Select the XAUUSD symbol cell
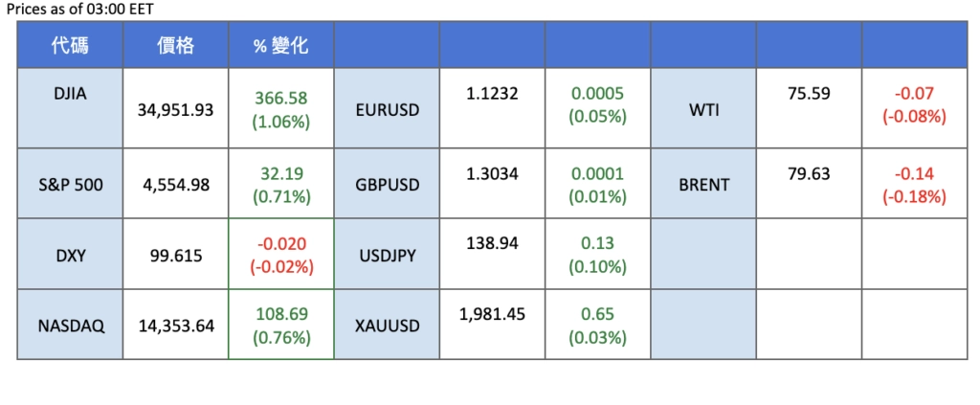This screenshot has width=980, height=405. point(387,326)
